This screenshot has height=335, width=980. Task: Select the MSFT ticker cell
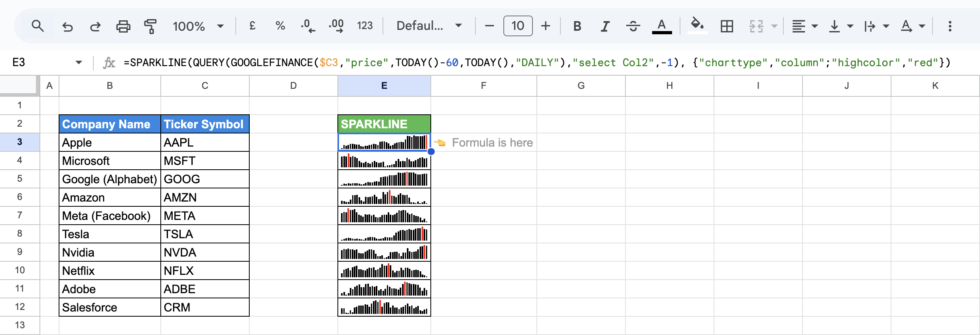[x=205, y=161]
